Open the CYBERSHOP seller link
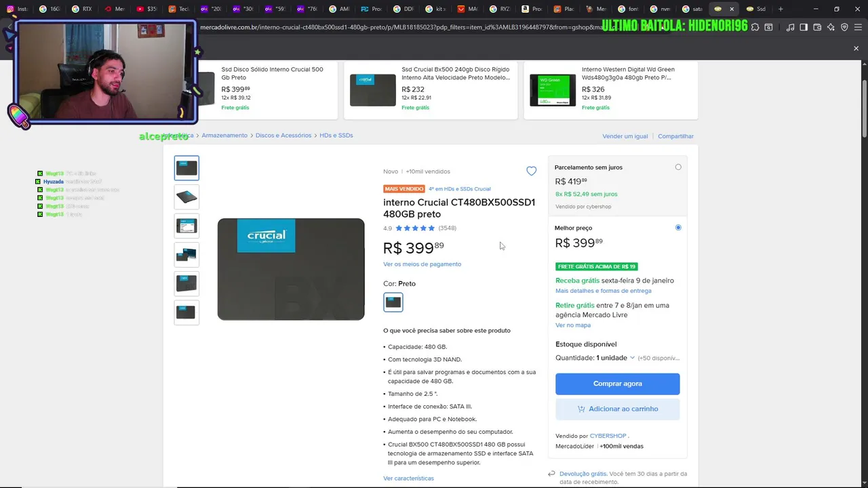The image size is (868, 488). (608, 436)
